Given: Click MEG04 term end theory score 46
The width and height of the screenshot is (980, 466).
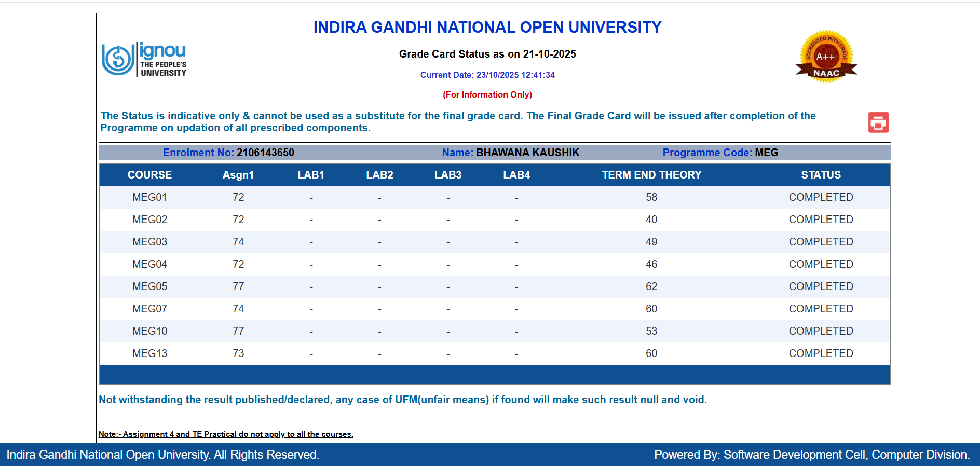Looking at the screenshot, I should pos(651,264).
